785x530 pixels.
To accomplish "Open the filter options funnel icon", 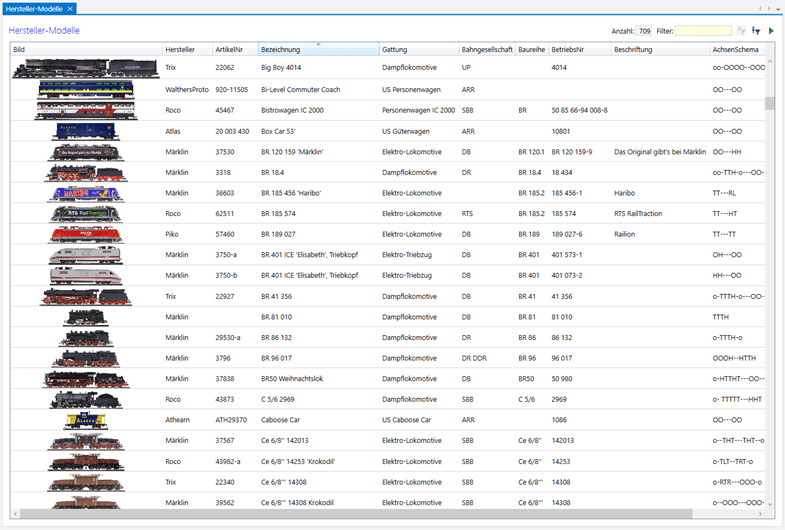I will click(756, 31).
